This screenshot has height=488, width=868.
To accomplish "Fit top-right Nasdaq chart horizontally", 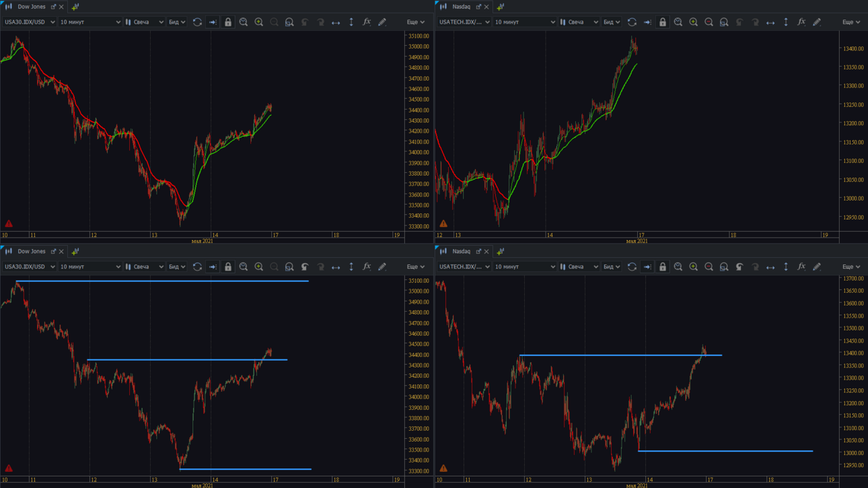I will (770, 22).
